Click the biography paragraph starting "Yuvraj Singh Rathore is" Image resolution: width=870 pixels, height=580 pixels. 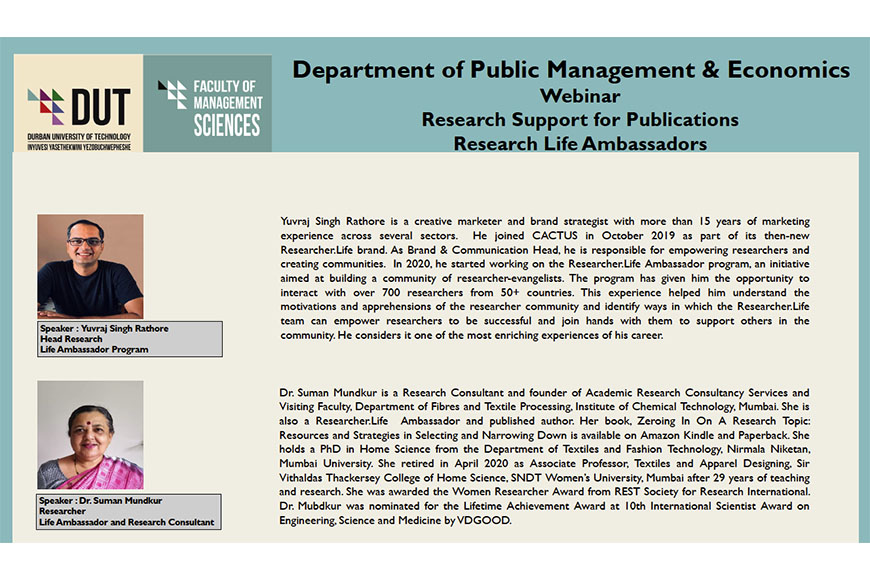pyautogui.click(x=545, y=278)
